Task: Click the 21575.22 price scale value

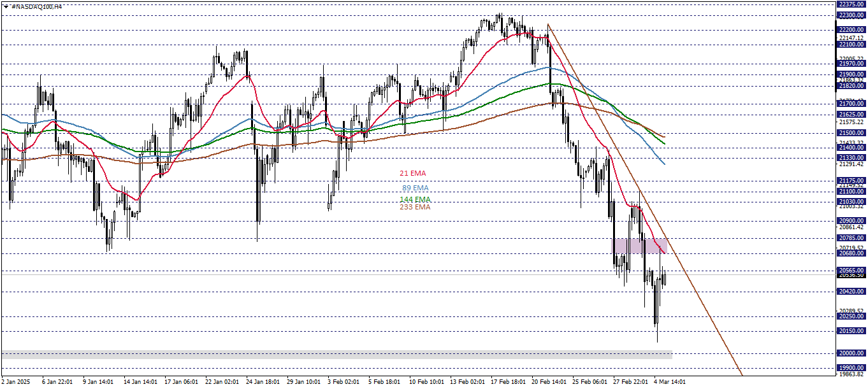Action: 851,122
